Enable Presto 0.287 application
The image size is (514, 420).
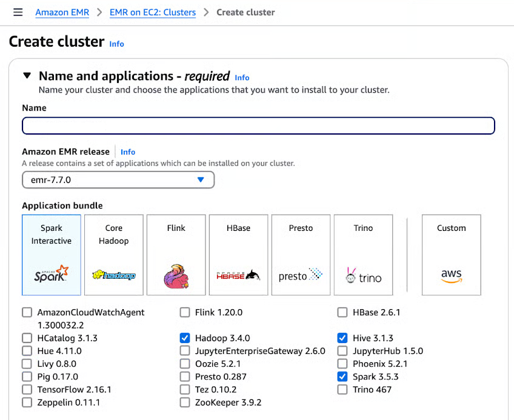coord(185,376)
